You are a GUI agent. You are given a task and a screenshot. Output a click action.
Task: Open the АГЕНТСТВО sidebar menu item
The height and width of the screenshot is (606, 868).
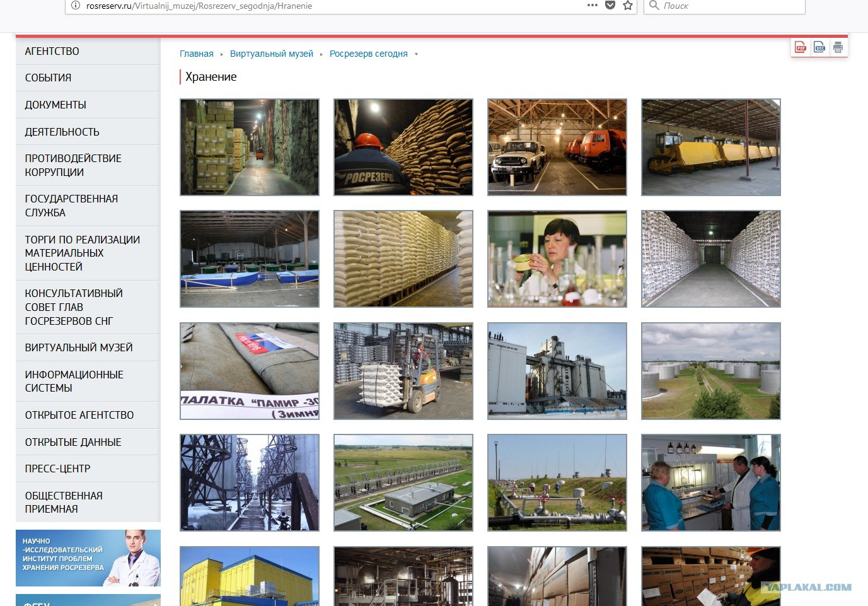coord(88,51)
